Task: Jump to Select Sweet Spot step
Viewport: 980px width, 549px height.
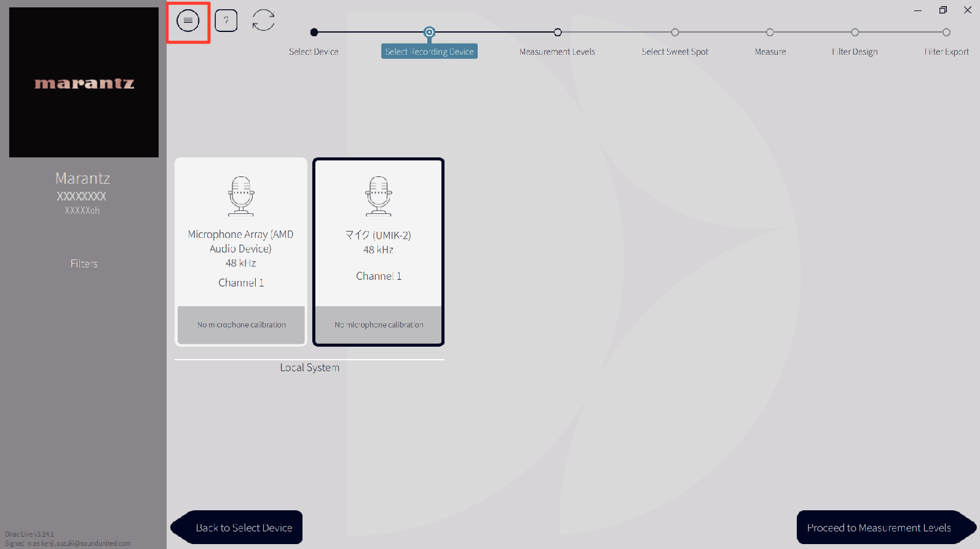Action: coord(675,52)
